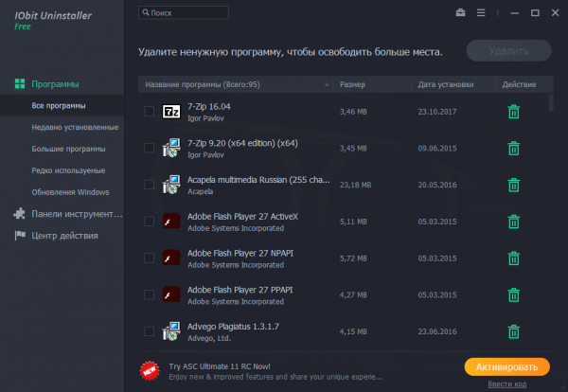The height and width of the screenshot is (392, 568).
Task: Maximize the IObit Uninstaller window
Action: [535, 13]
